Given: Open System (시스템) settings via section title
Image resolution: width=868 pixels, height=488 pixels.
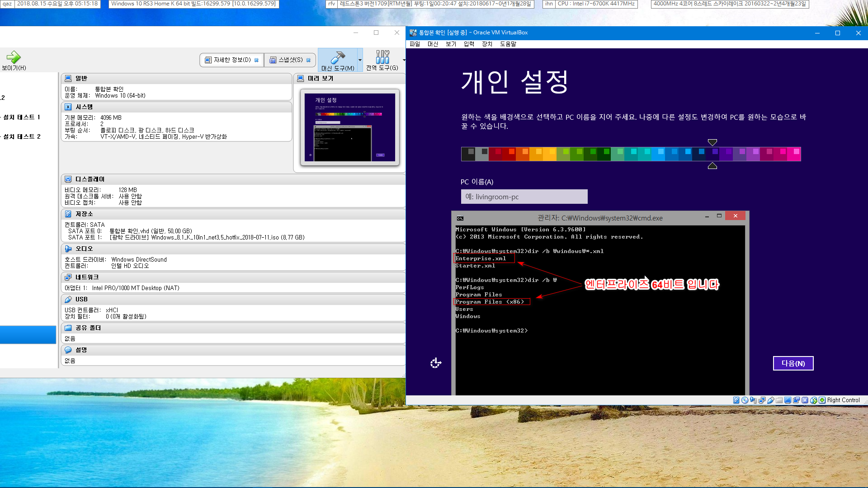Looking at the screenshot, I should click(x=84, y=107).
